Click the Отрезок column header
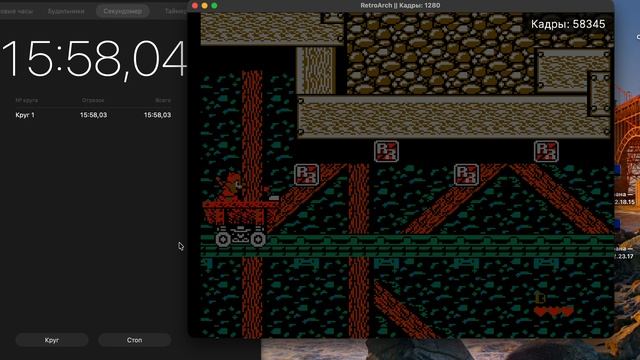This screenshot has width=640, height=360. coord(93,100)
